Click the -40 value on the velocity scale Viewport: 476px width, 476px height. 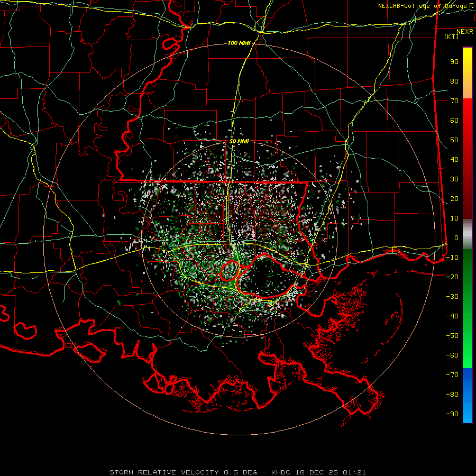coord(452,316)
